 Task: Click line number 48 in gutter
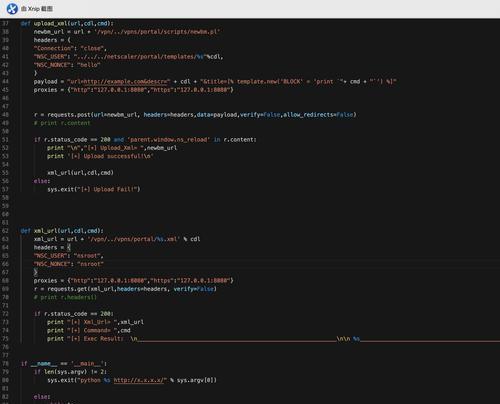tap(5, 115)
